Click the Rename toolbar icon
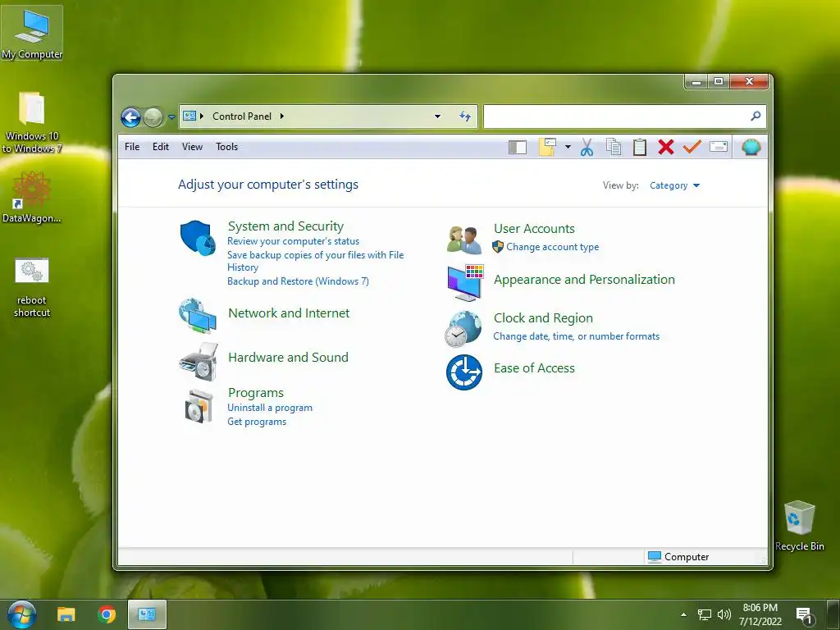The image size is (840, 630). pos(719,146)
